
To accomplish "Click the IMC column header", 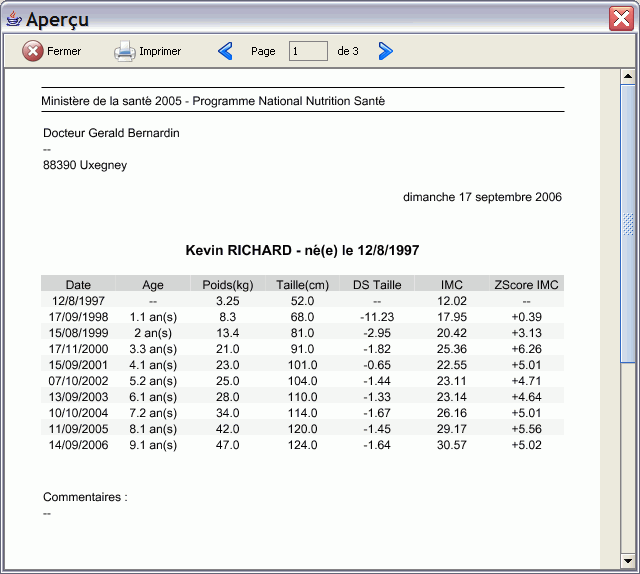I will click(x=452, y=285).
